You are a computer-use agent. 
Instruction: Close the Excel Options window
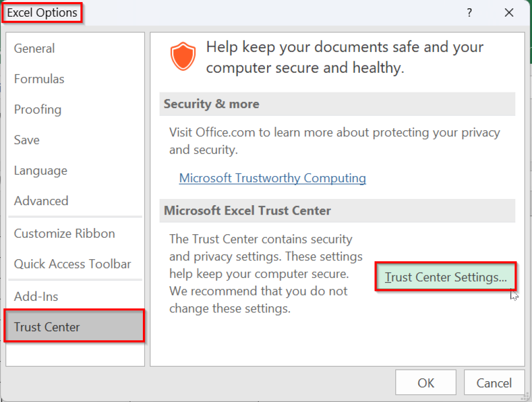coord(509,12)
